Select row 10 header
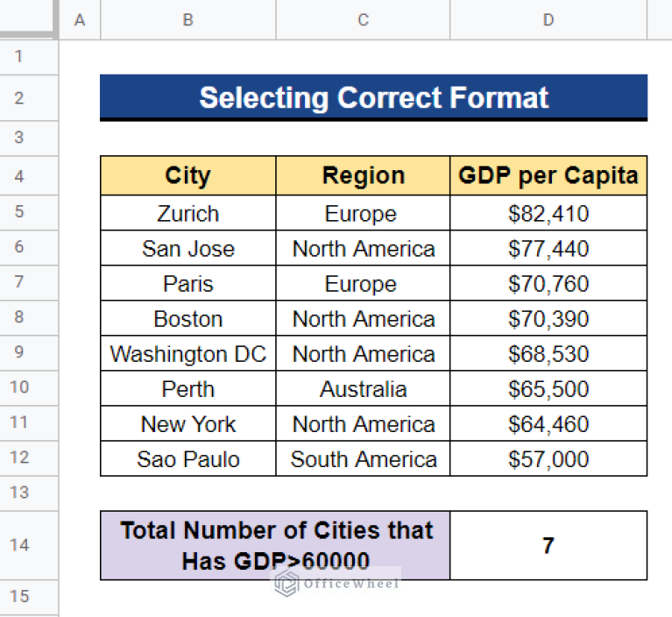 pos(29,388)
